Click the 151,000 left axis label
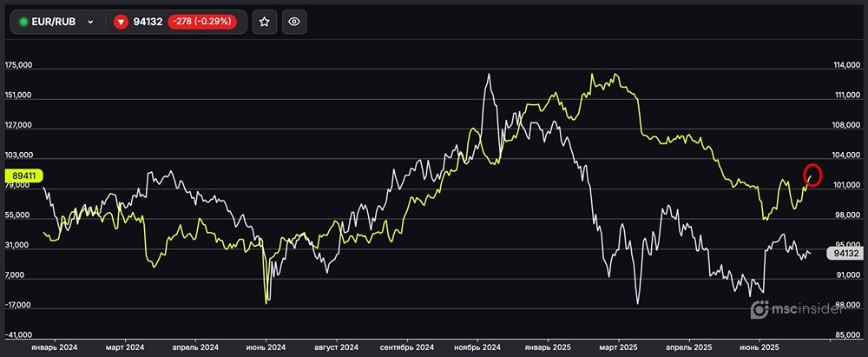Viewport: 868px width, 357px height. click(x=18, y=96)
